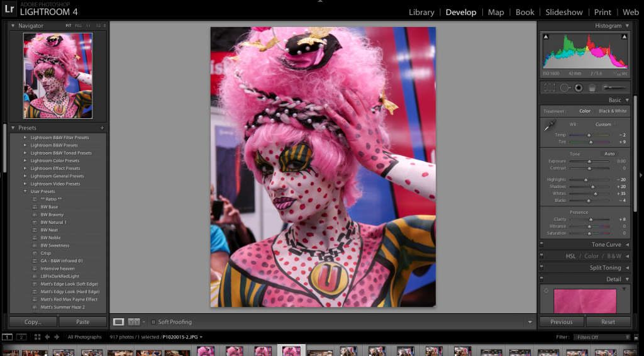Go forward using the right arrow icon
The image size is (644, 356).
click(x=57, y=337)
